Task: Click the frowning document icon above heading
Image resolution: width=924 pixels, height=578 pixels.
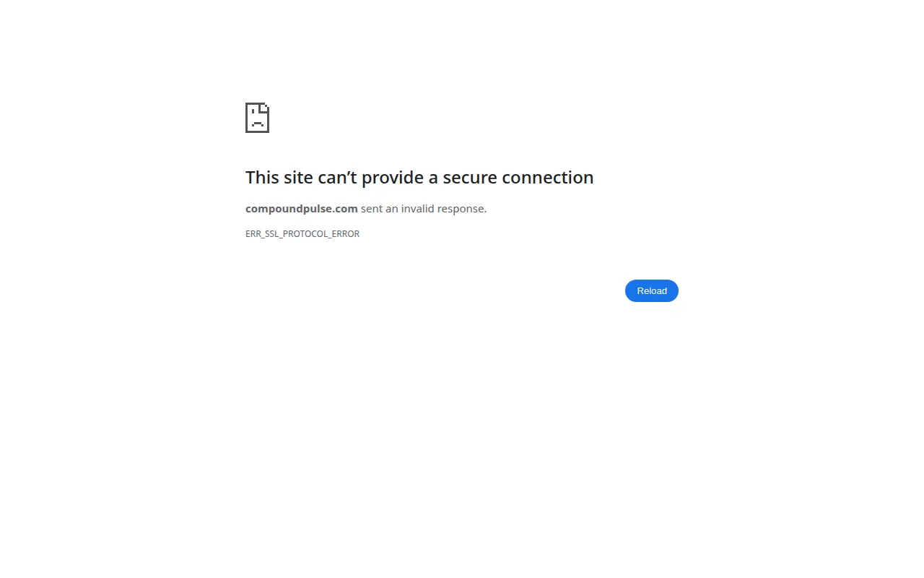Action: (257, 118)
